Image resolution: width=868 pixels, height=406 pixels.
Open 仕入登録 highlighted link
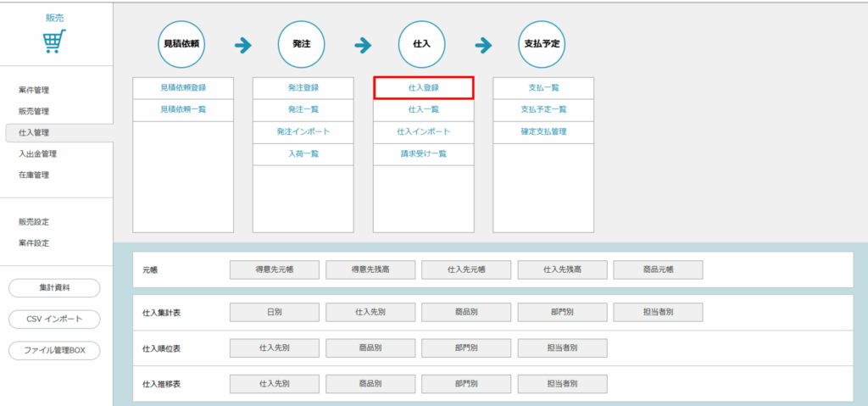[x=423, y=87]
